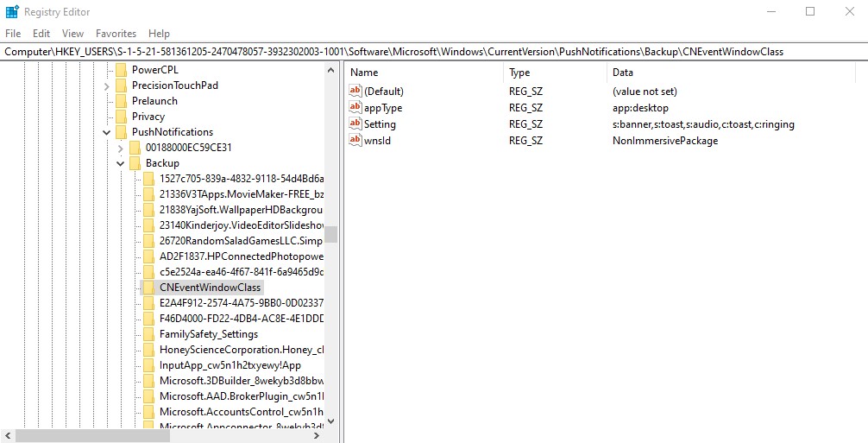
Task: Open the Edit menu
Action: (x=41, y=34)
